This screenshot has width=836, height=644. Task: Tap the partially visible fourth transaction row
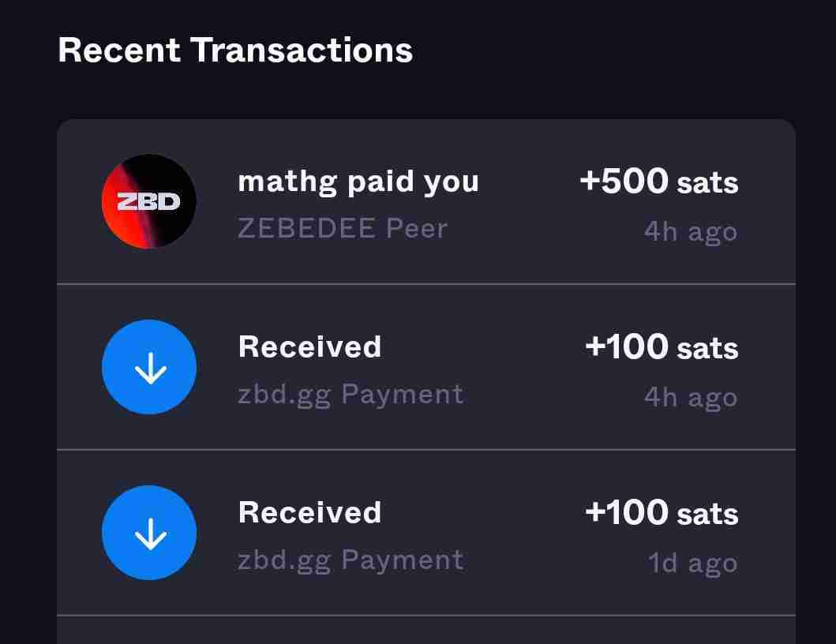(426, 631)
